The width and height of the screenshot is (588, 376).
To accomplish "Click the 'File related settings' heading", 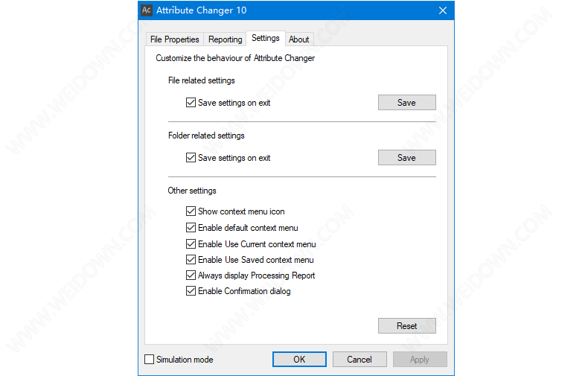I will tap(202, 80).
